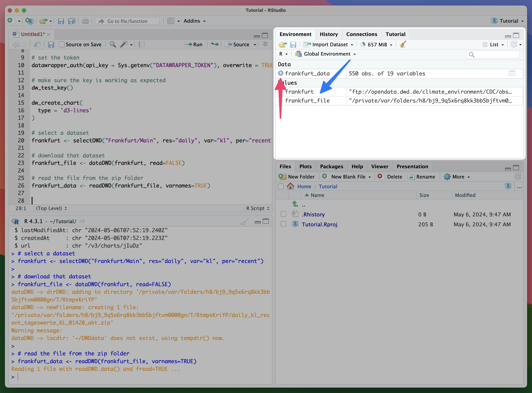The height and width of the screenshot is (393, 532).
Task: Save all open documents
Action: pos(72,21)
